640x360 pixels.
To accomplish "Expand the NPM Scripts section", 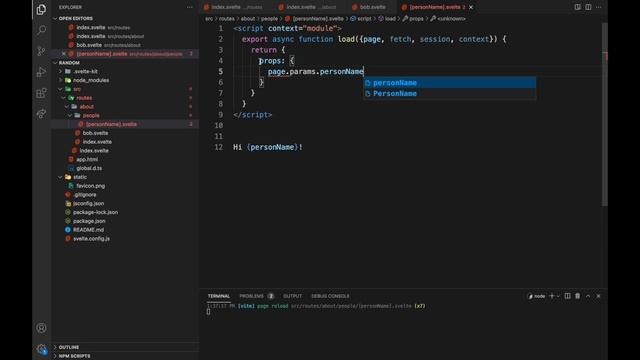I will click(74, 356).
